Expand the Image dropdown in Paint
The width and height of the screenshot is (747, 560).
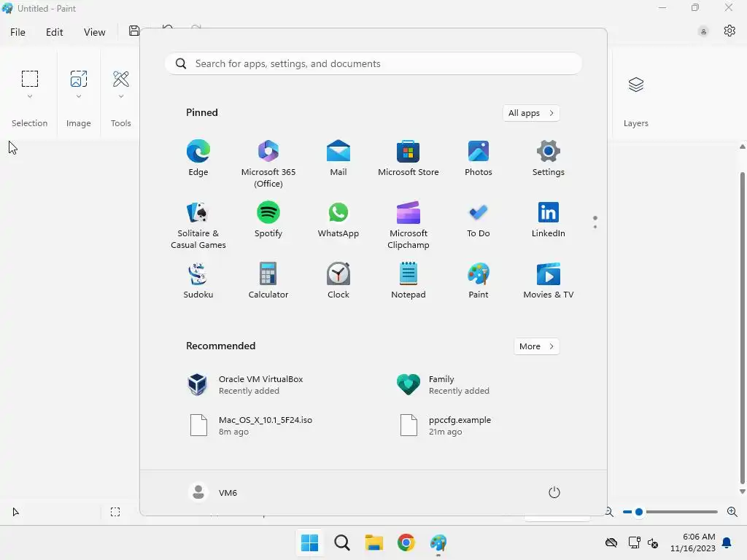tap(79, 97)
